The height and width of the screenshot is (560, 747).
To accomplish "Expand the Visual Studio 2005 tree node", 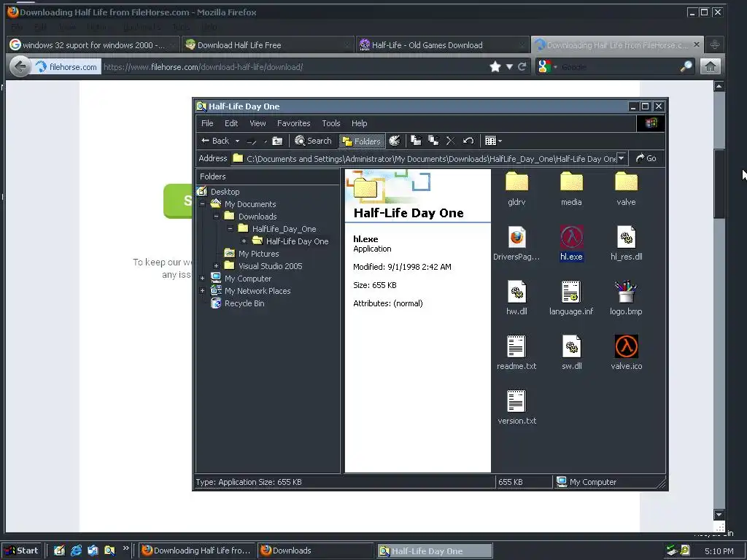I will tap(216, 265).
